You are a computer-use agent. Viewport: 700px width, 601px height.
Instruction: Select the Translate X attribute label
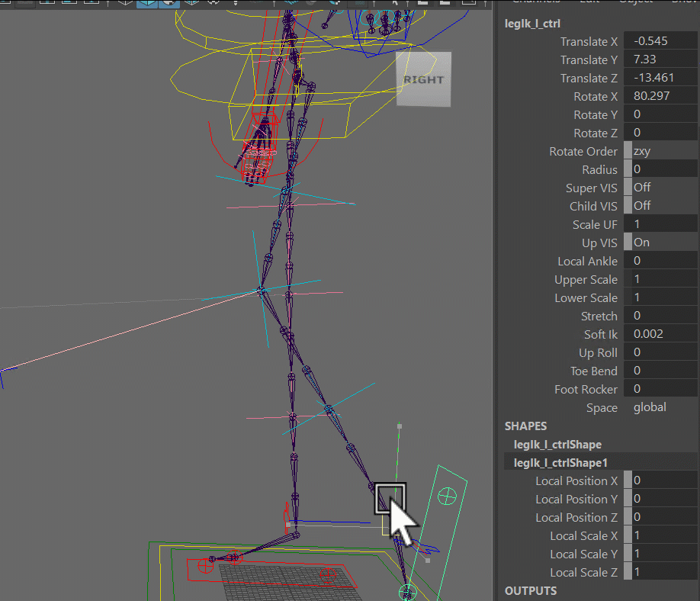[x=589, y=41]
